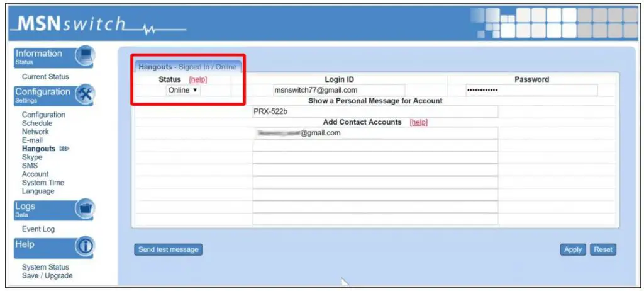Click 'Show a Personal Message for Account' label

(x=375, y=101)
